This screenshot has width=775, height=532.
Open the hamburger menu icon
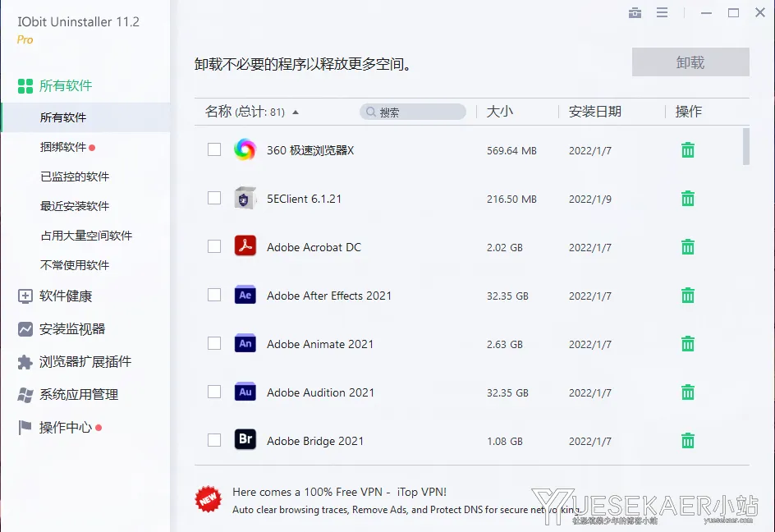(x=662, y=13)
